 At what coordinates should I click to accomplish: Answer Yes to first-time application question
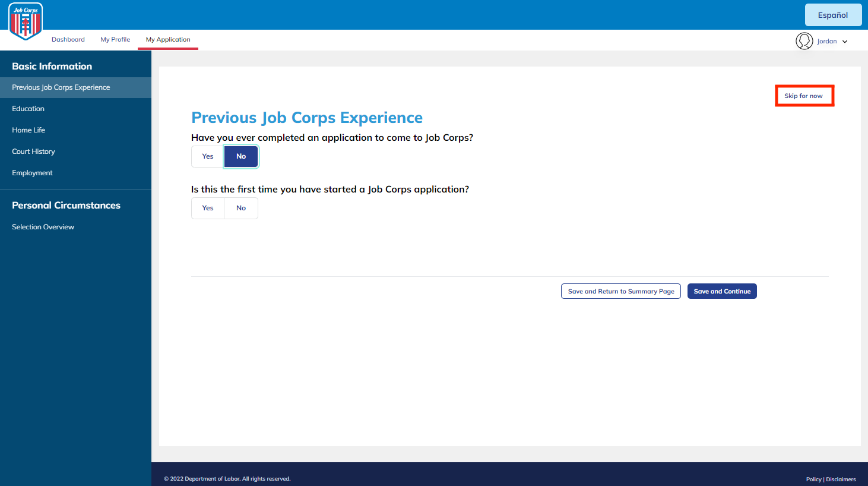click(x=207, y=208)
